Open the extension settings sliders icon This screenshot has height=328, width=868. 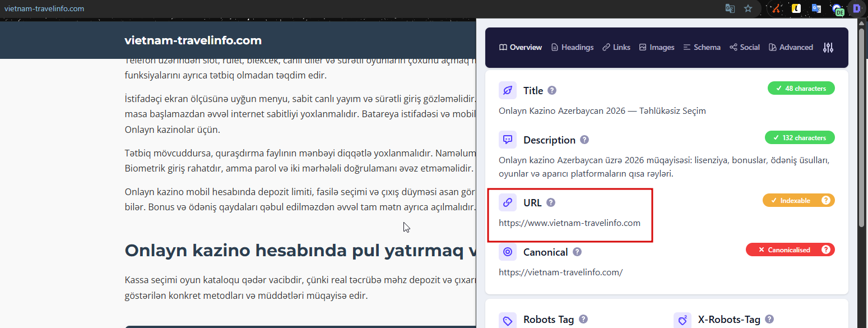point(828,48)
